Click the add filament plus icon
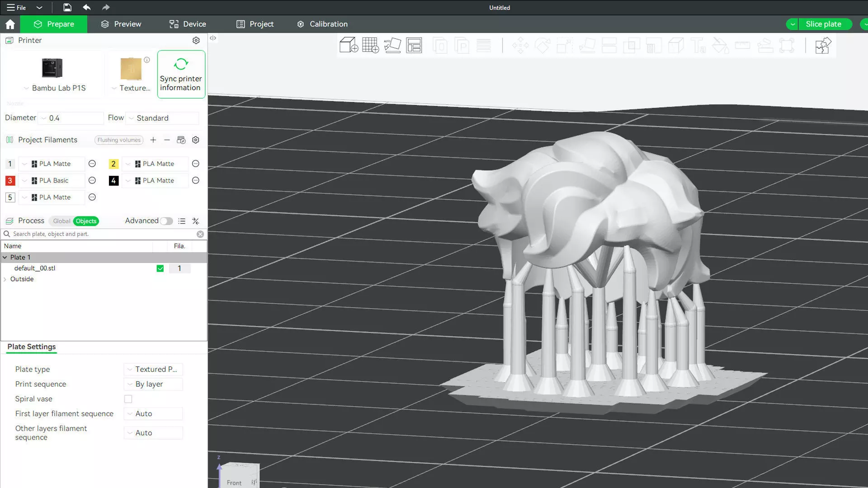Viewport: 868px width, 488px height. pyautogui.click(x=153, y=140)
